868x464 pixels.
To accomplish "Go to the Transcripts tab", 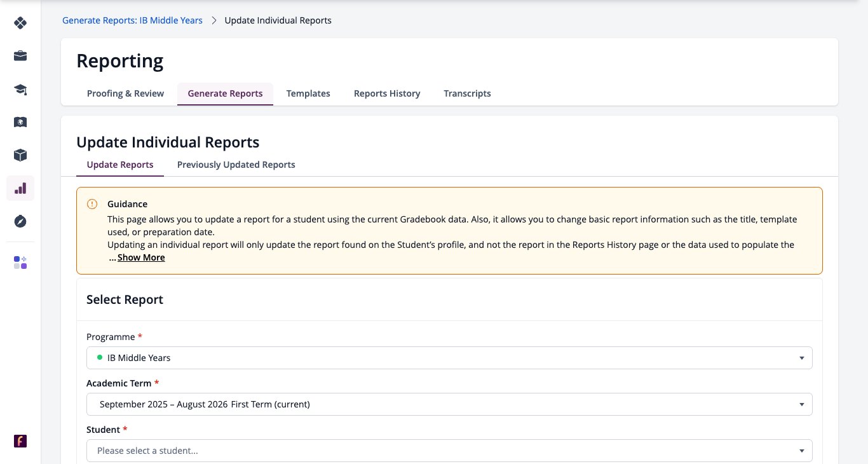I will pyautogui.click(x=467, y=93).
